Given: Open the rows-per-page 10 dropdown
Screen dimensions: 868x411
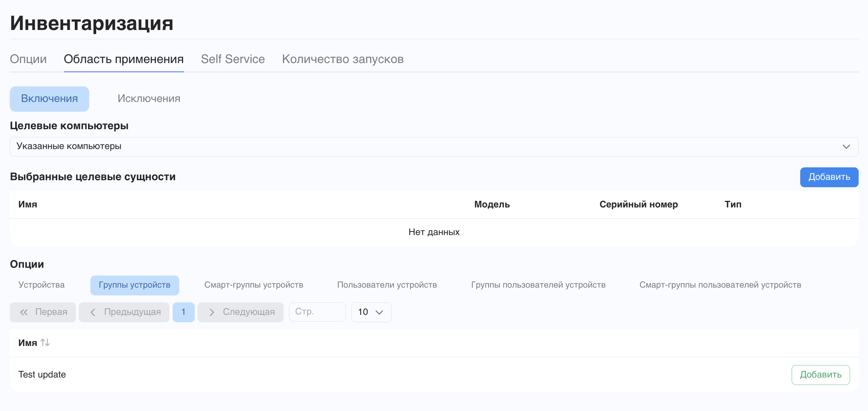Looking at the screenshot, I should click(371, 312).
